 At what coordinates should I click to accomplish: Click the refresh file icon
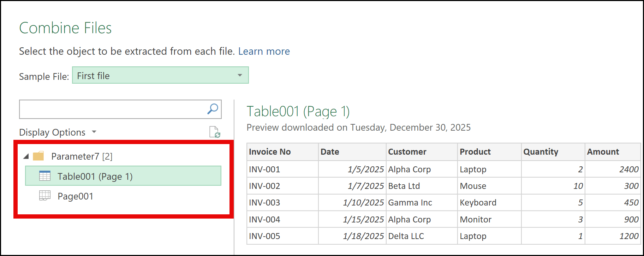click(215, 132)
